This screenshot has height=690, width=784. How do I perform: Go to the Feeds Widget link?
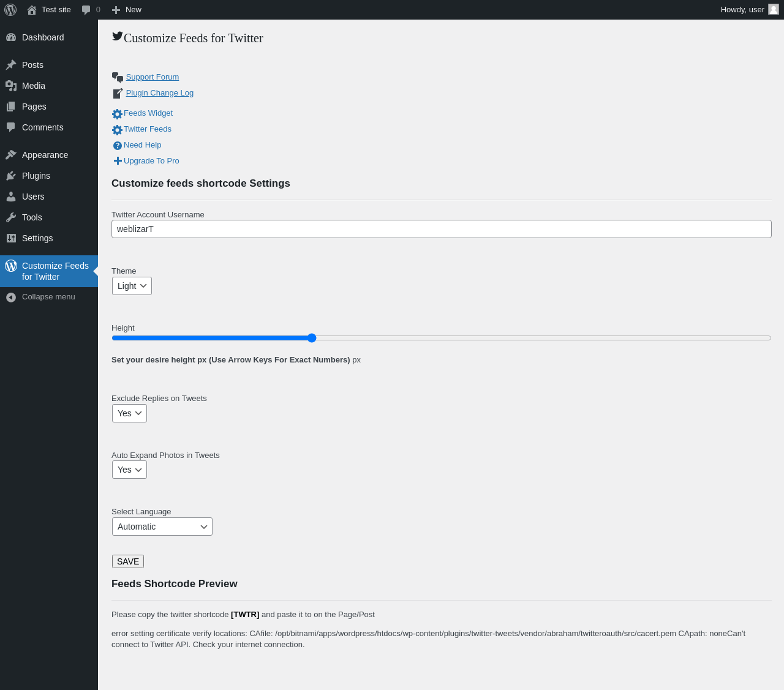coord(148,113)
